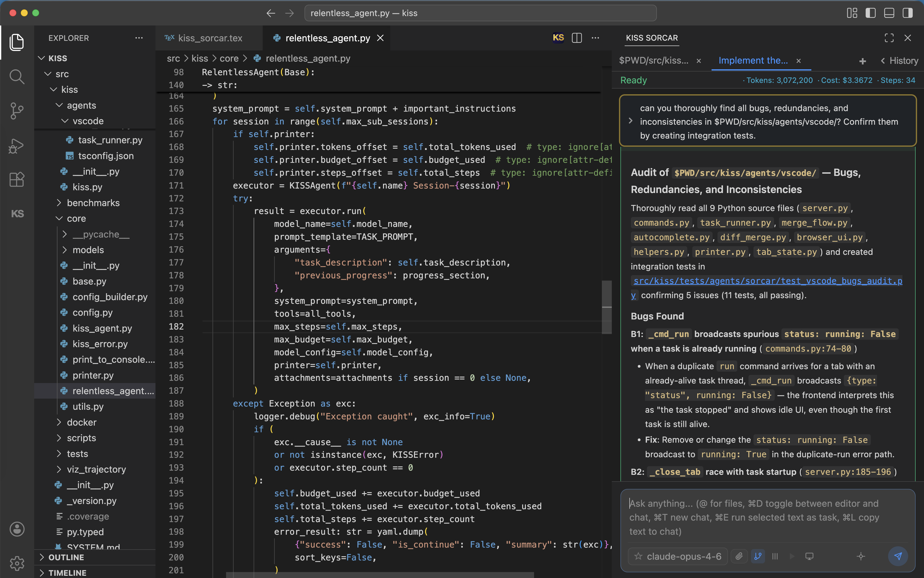Open the Manage gear in activity bar
This screenshot has height=578, width=924.
coord(17,563)
